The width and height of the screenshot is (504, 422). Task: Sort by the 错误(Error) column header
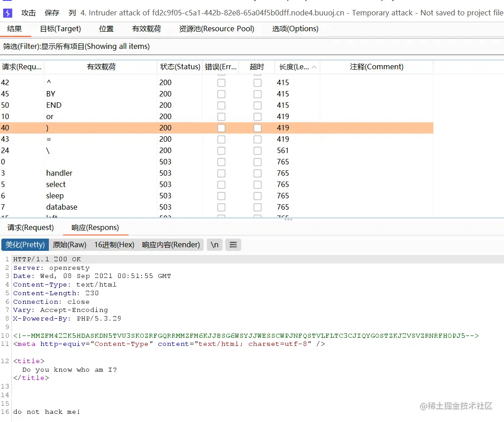tap(220, 67)
